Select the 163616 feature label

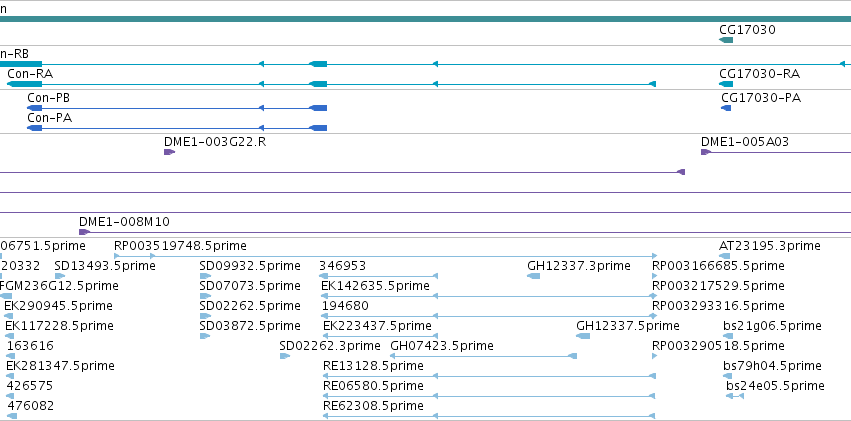[30, 346]
